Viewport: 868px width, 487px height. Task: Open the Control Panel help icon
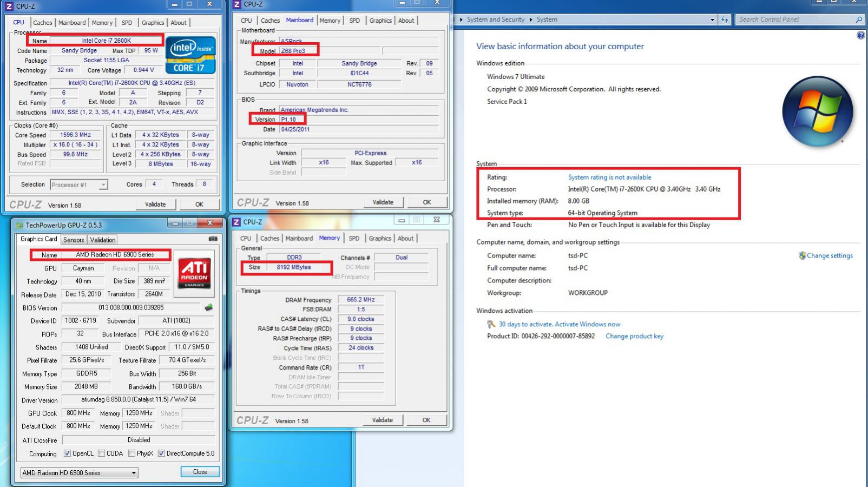(860, 36)
